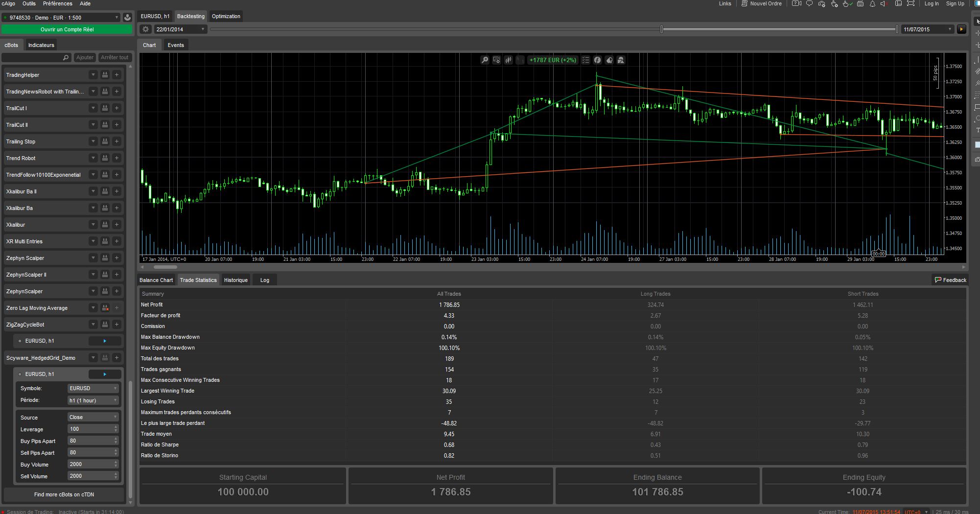Viewport: 980px width, 514px height.
Task: Open chart settings icon on chart toolbar
Action: [497, 60]
